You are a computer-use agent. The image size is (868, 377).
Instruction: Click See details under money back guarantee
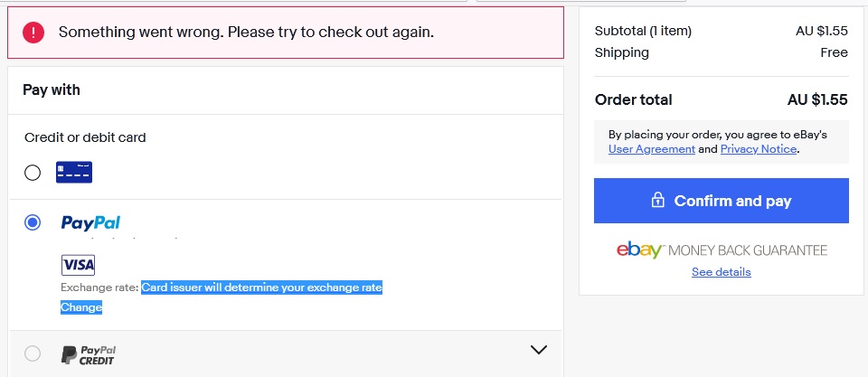coord(722,272)
